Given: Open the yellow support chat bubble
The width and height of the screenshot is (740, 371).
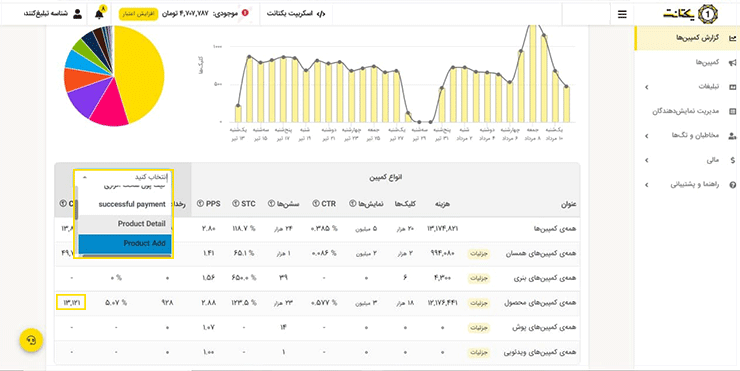Looking at the screenshot, I should tap(31, 339).
